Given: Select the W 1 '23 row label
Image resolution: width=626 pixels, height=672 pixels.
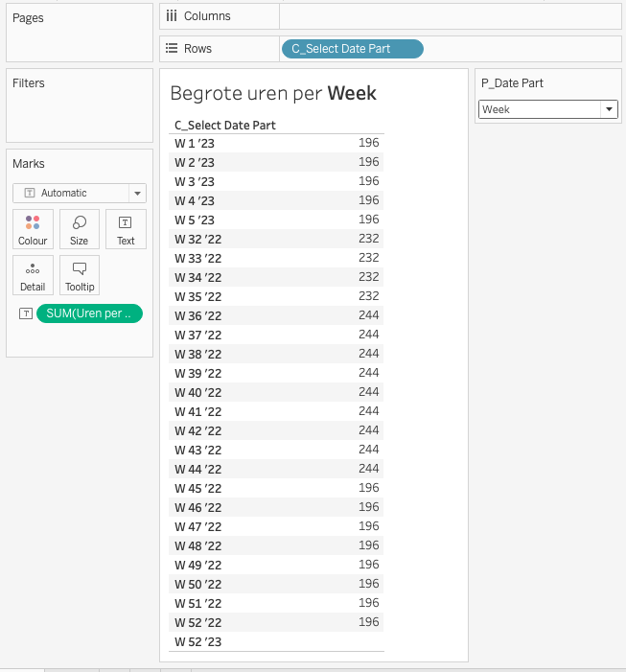Looking at the screenshot, I should point(195,143).
